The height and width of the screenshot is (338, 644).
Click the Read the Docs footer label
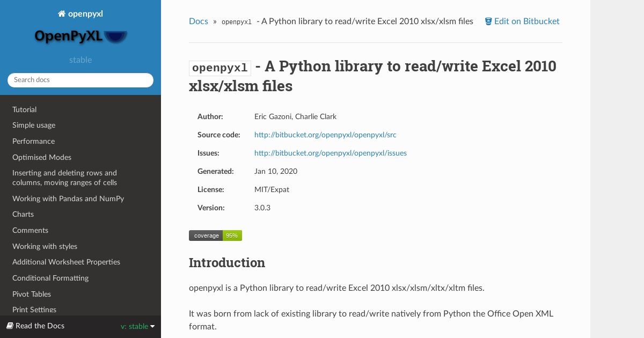[x=40, y=326]
